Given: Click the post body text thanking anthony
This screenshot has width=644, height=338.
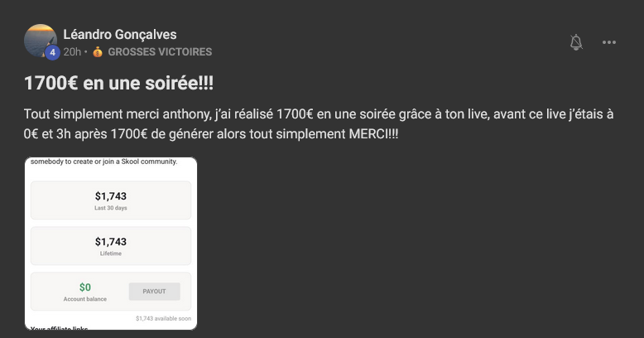Looking at the screenshot, I should click(319, 123).
